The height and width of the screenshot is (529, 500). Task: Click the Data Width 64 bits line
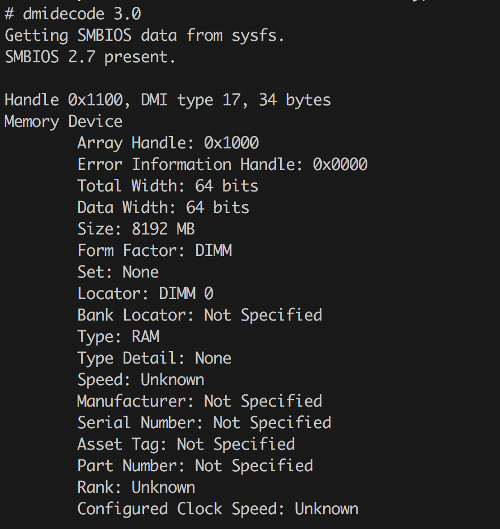tap(163, 208)
